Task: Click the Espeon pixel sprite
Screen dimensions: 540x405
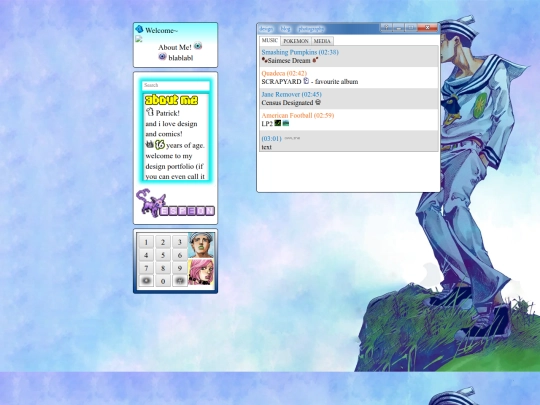Action: coord(151,203)
